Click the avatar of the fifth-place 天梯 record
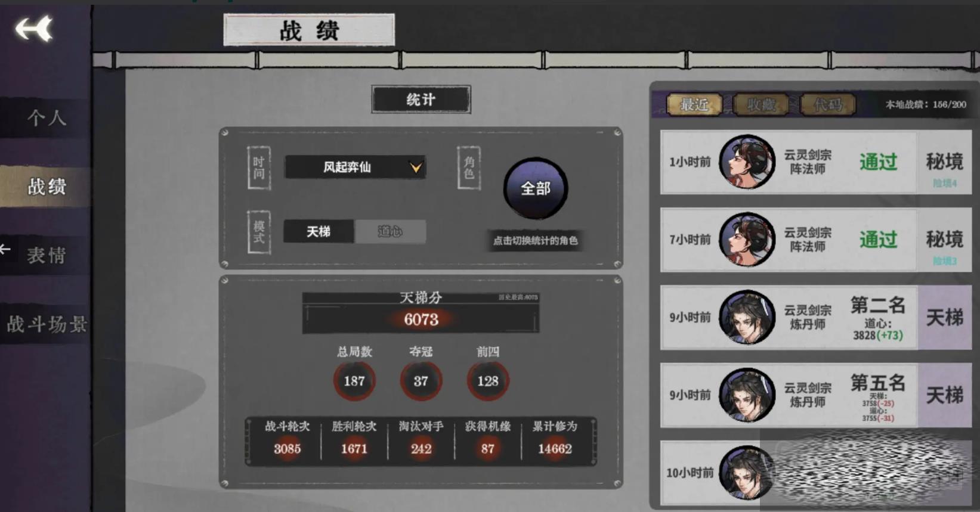The image size is (980, 512). point(747,395)
